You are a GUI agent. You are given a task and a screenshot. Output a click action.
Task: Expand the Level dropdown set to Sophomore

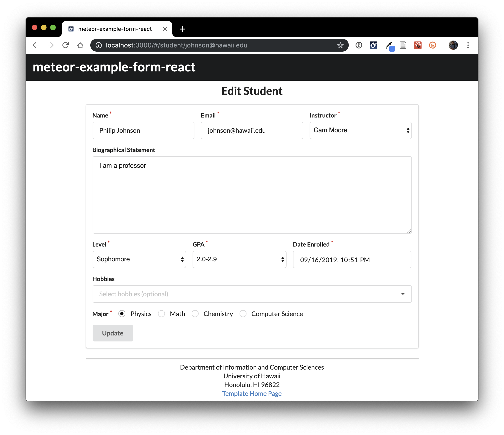click(139, 259)
